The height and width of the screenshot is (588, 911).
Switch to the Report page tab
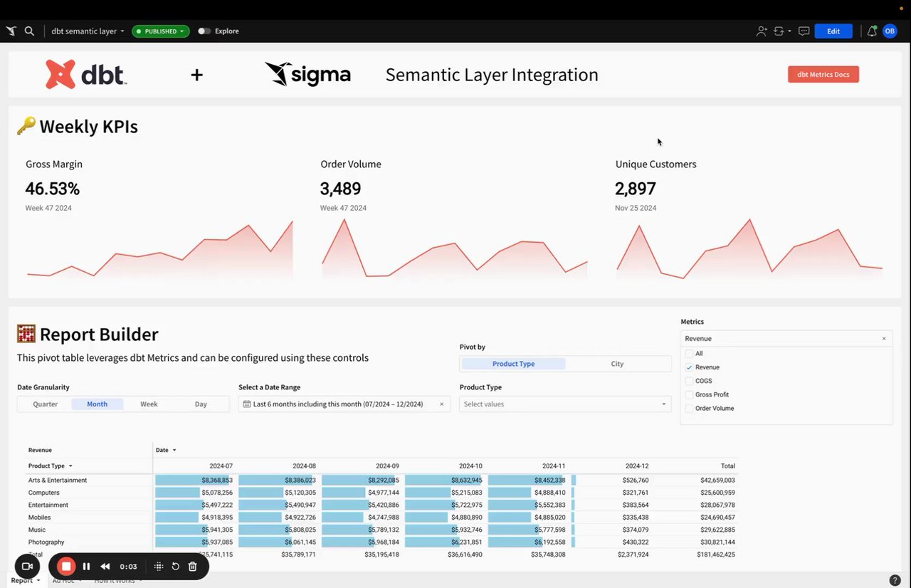[26, 581]
